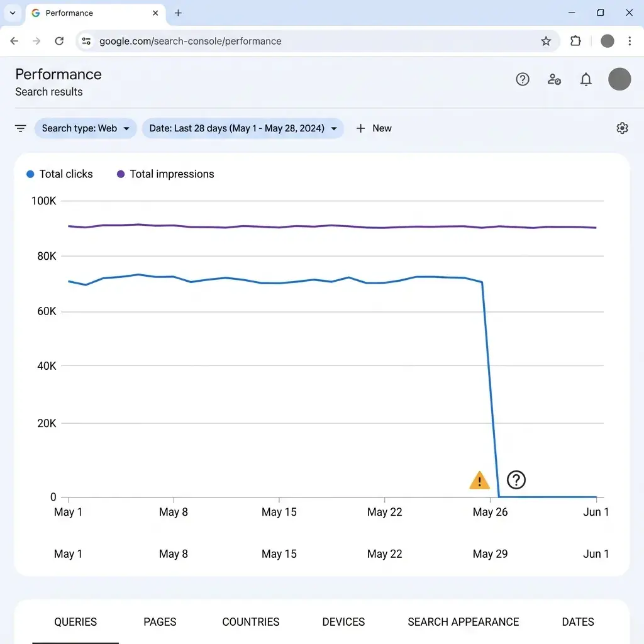Open the Date: Last 28 days dropdown
Viewport: 644px width, 644px height.
tap(243, 128)
